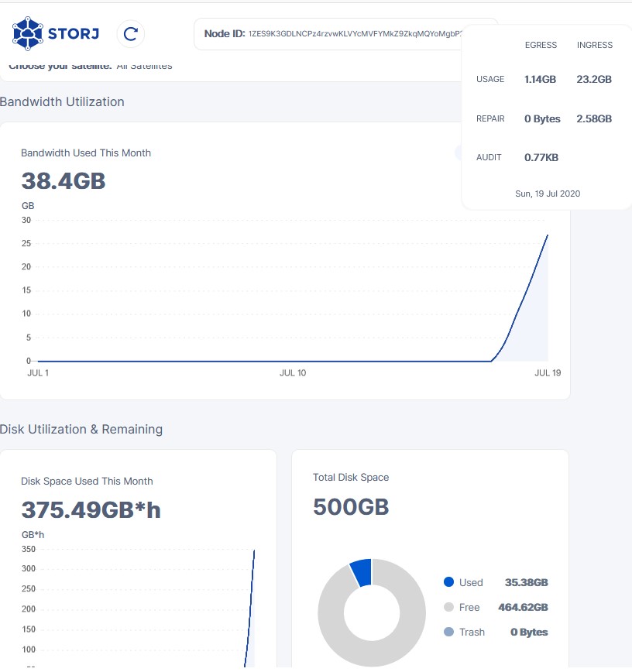The image size is (632, 672).
Task: Click the 38.4GB bandwidth total
Action: tap(63, 181)
